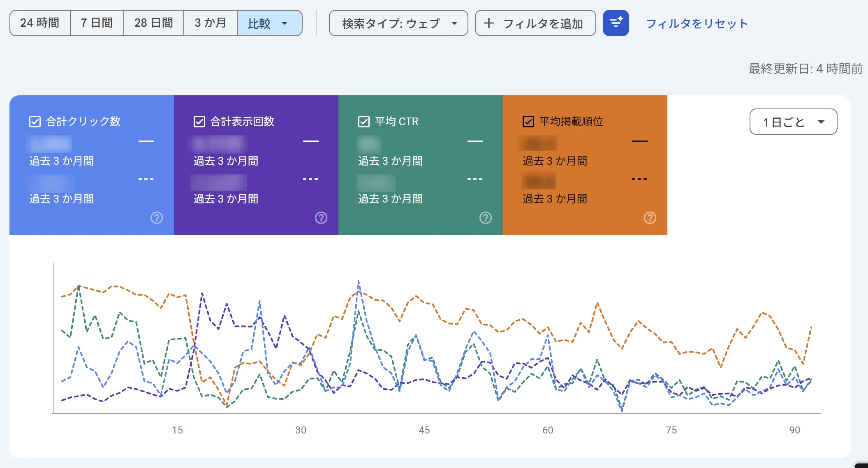The image size is (868, 468).
Task: Open the 検索タイプ: ウェブ dropdown
Action: (397, 23)
